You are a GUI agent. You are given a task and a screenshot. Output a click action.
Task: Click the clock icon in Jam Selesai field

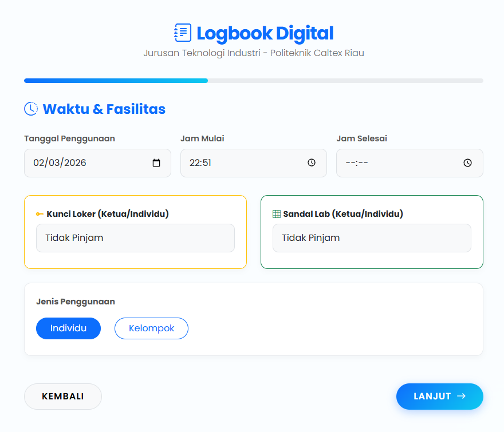coord(467,163)
